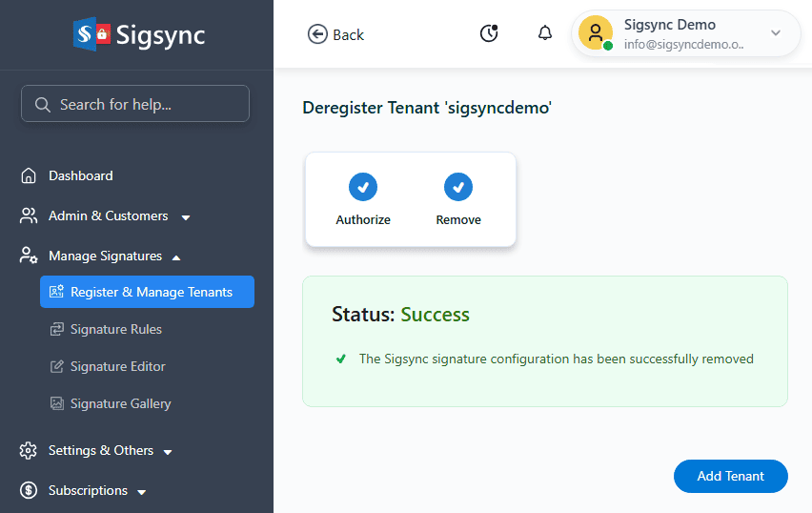Open the Signature Gallery page
This screenshot has width=812, height=513.
120,403
